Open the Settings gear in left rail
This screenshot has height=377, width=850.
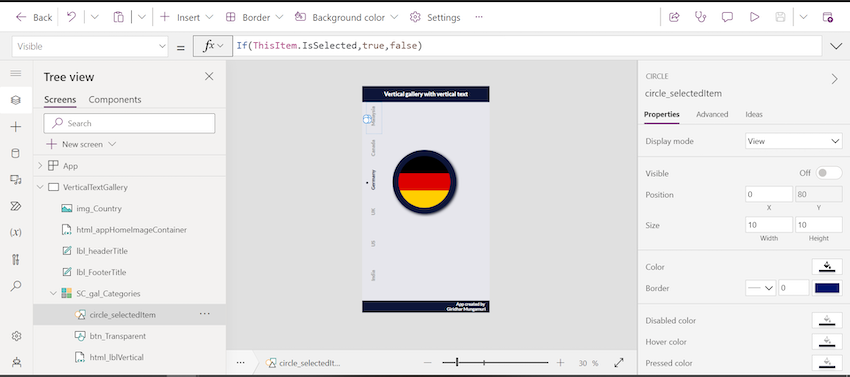point(16,336)
